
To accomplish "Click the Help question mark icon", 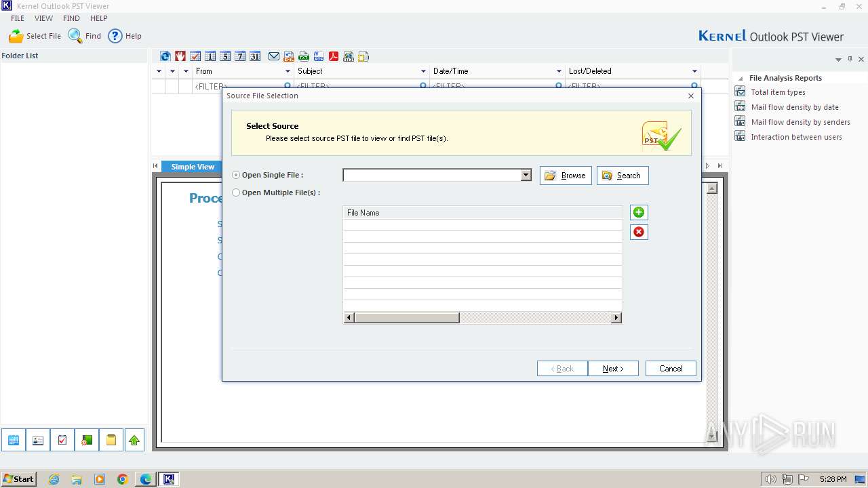I will click(115, 36).
